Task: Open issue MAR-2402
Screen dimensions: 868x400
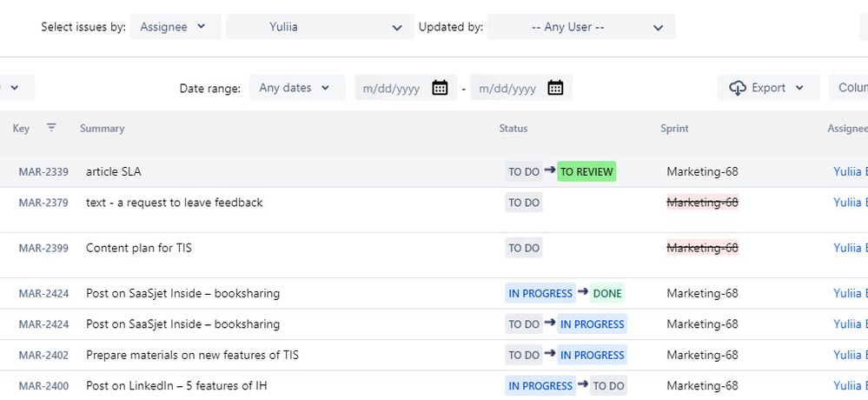Action: pos(43,355)
